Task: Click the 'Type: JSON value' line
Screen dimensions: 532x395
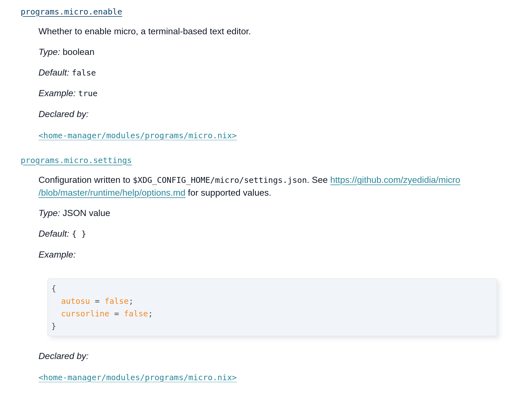Action: coord(74,213)
